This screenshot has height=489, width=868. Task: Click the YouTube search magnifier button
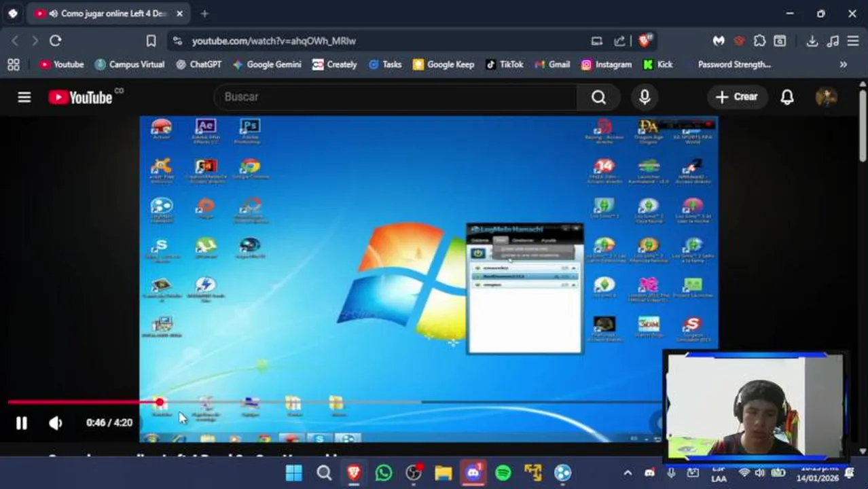pyautogui.click(x=598, y=97)
